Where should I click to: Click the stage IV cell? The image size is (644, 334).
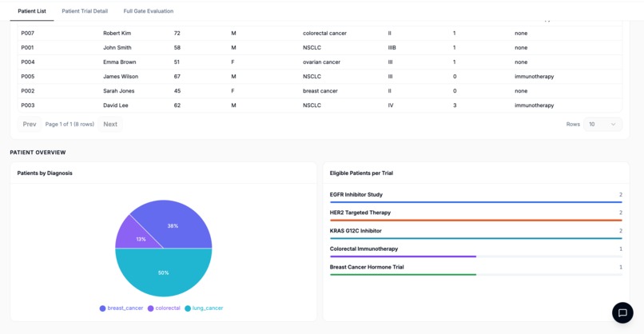(x=391, y=105)
